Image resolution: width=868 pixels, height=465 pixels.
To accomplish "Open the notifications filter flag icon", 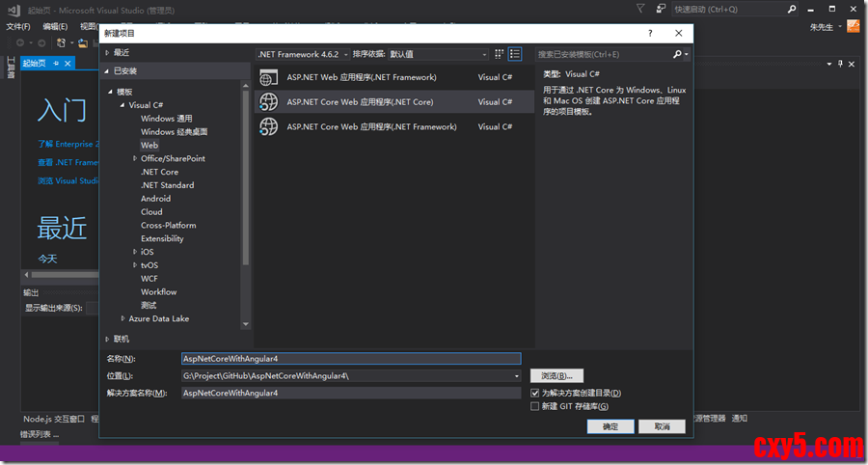I will (640, 9).
